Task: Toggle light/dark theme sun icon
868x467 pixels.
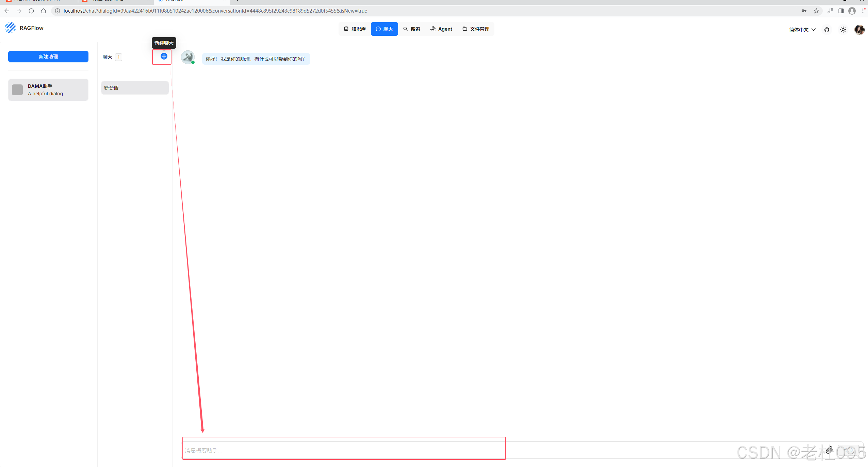Action: point(843,30)
